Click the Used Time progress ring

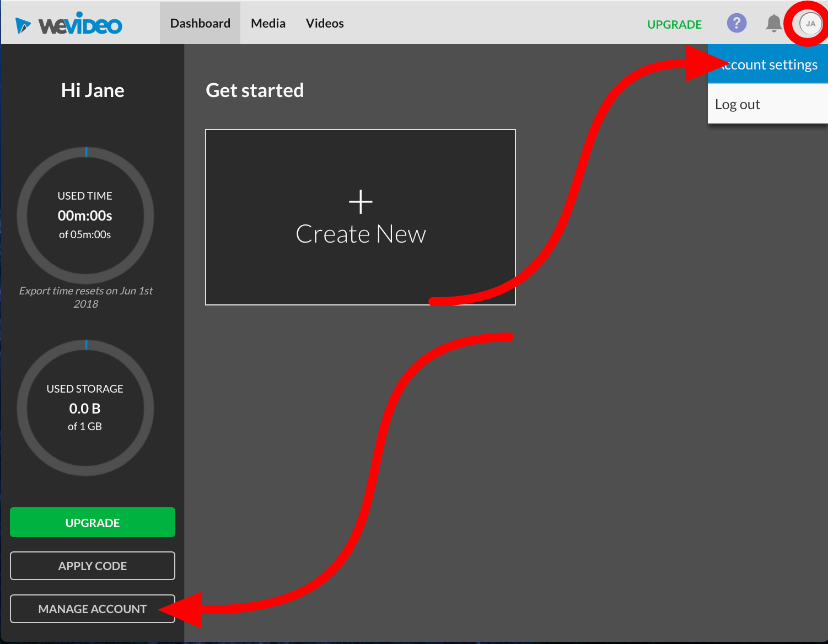click(85, 215)
